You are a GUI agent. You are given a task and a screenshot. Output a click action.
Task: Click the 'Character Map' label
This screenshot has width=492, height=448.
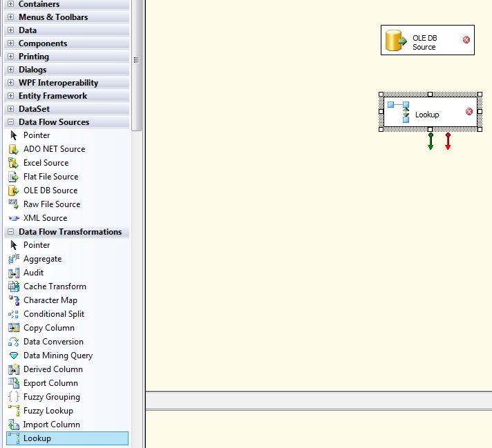(x=50, y=300)
